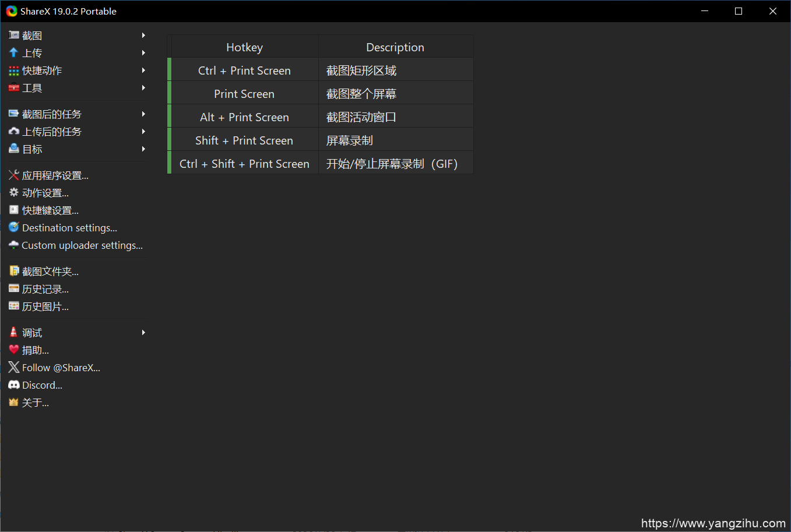Open 历史图片 via the image grid icon
791x532 pixels.
coord(13,306)
